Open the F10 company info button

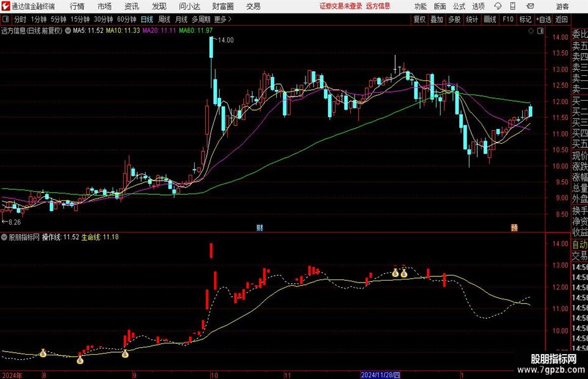(x=508, y=19)
